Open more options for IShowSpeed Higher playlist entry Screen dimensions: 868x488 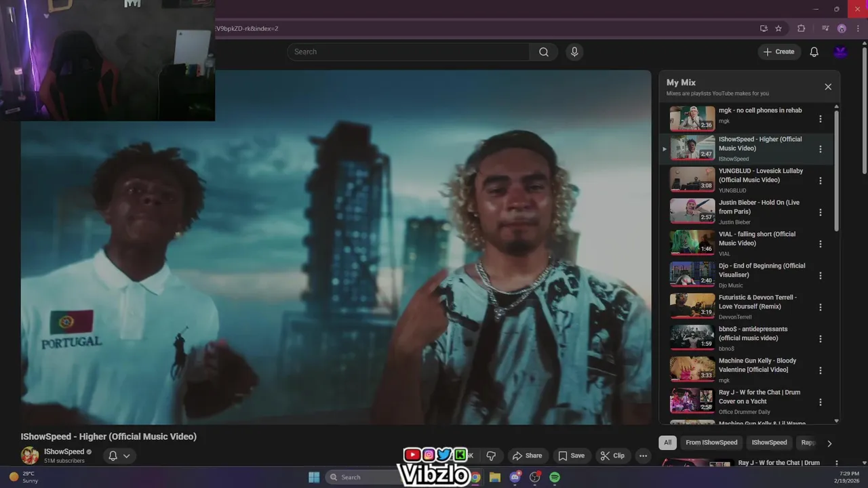(821, 149)
